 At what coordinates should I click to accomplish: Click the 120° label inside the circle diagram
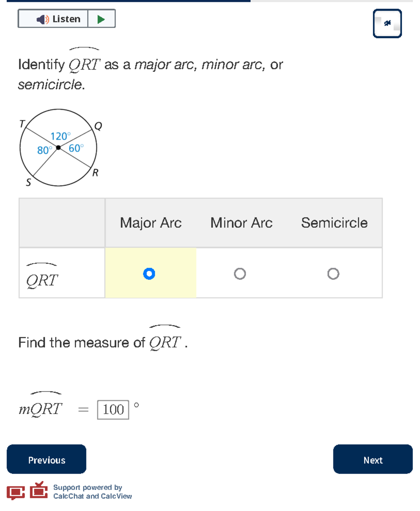(60, 136)
